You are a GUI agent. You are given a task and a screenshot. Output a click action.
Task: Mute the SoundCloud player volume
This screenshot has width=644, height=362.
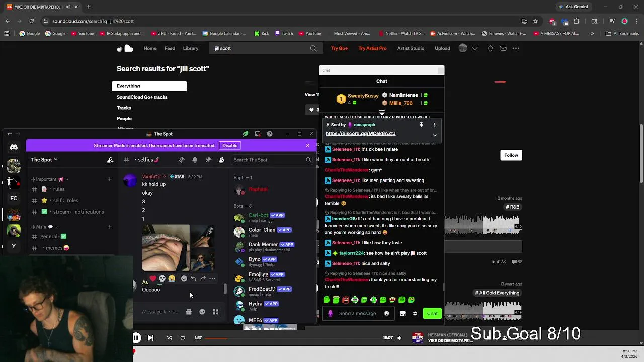[x=399, y=338]
